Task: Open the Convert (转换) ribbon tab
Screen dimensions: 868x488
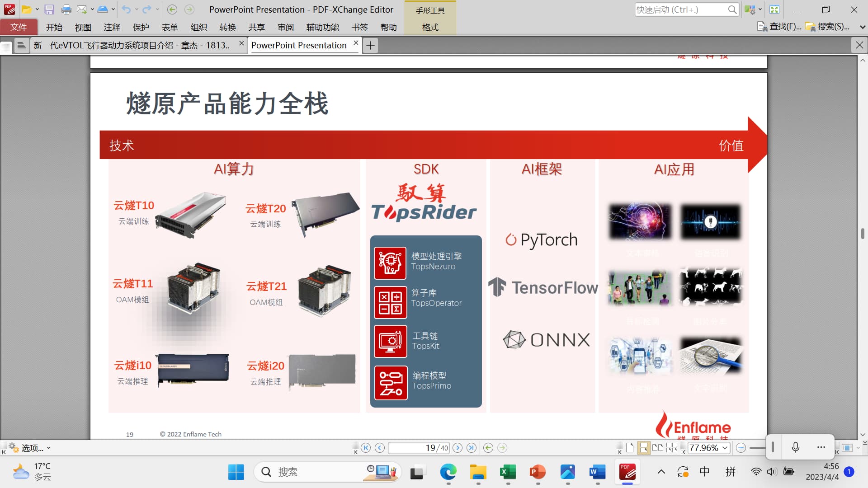Action: click(228, 27)
